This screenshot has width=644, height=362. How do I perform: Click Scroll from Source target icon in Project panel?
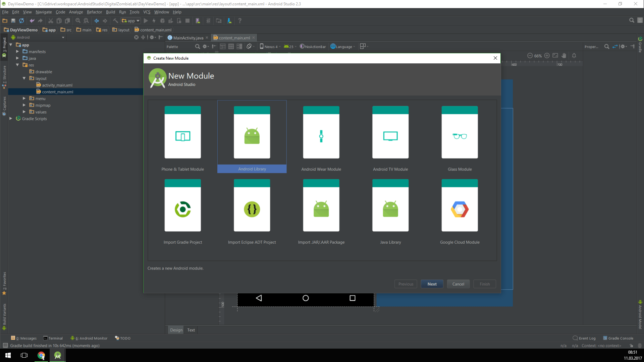[x=136, y=37]
